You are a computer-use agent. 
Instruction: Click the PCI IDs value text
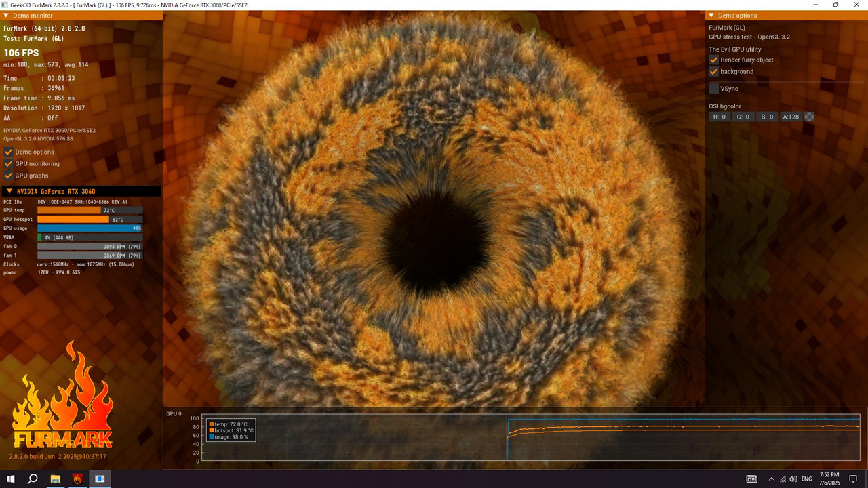tap(82, 202)
